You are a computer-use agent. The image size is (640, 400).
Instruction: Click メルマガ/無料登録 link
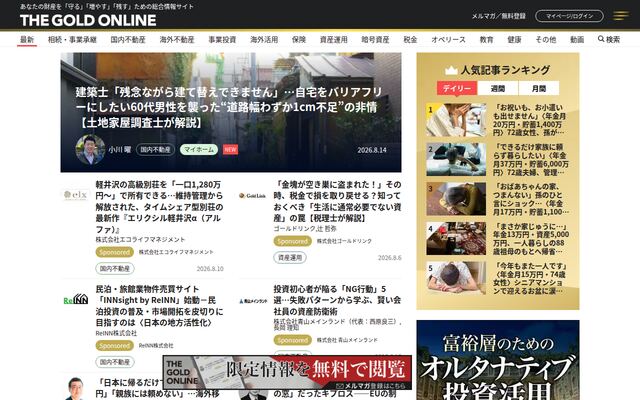click(498, 16)
